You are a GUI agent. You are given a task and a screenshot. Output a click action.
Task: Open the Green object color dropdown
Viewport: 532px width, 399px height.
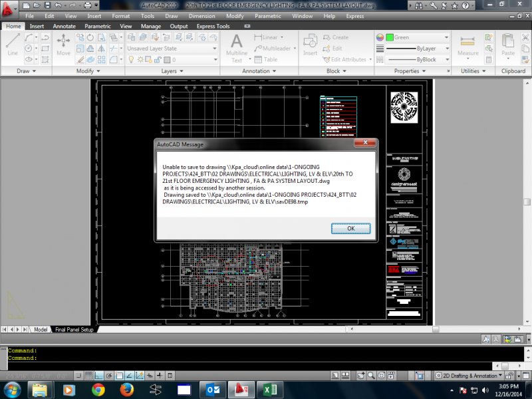(x=418, y=37)
